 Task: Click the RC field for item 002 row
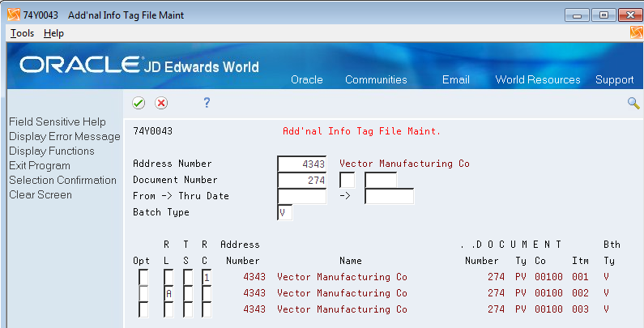[x=207, y=293]
